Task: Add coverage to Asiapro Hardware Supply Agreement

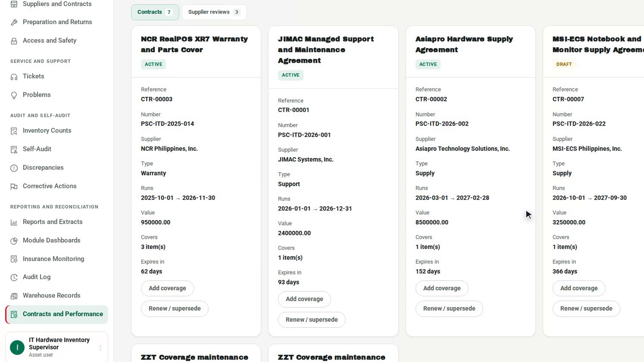Action: click(442, 288)
